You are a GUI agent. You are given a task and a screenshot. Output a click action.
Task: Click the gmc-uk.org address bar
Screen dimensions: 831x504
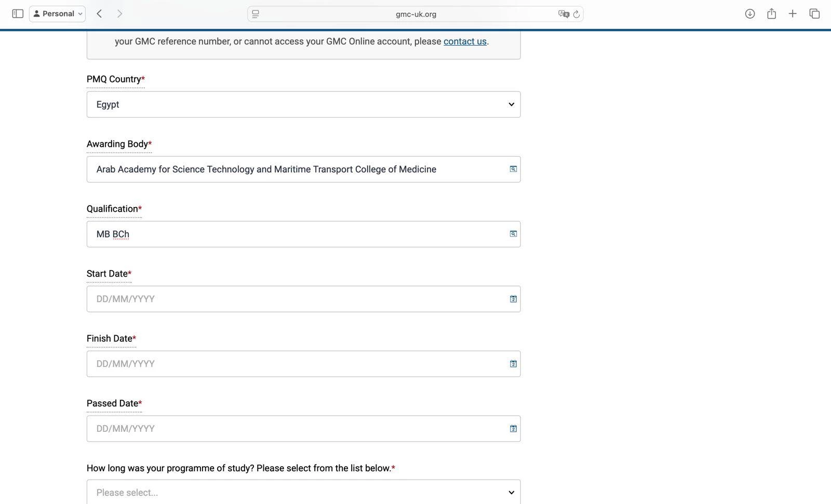click(x=415, y=14)
